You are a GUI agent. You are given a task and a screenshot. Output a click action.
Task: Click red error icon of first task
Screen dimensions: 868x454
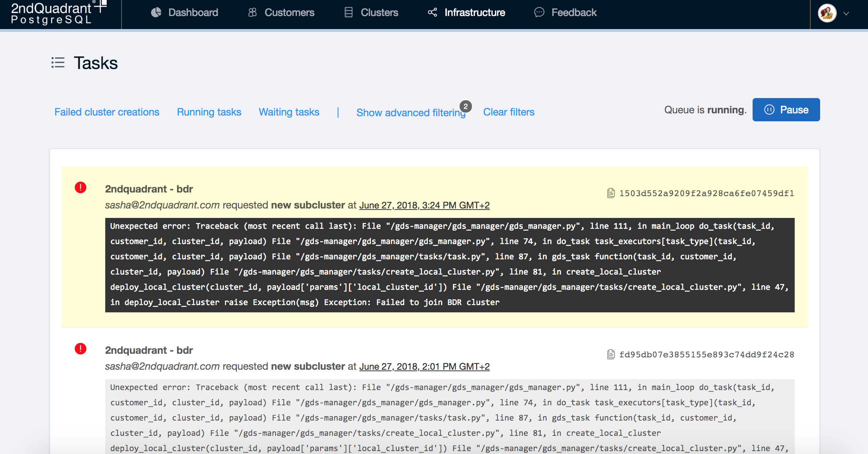point(81,187)
